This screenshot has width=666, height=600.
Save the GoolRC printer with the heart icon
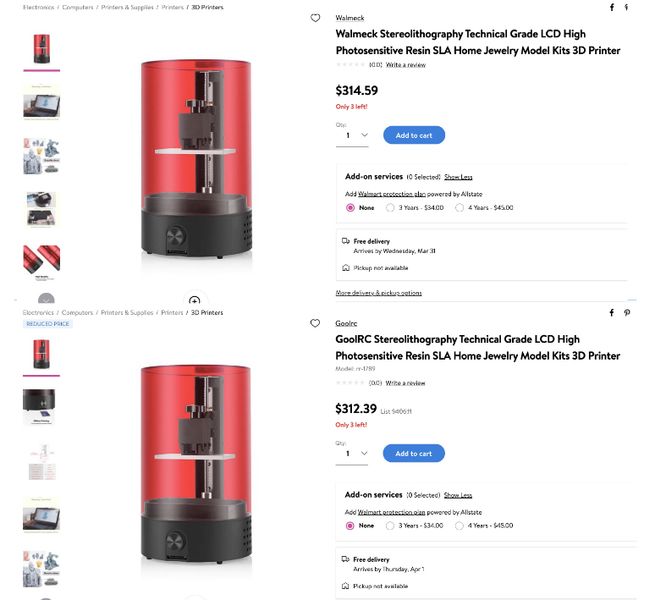coord(315,324)
